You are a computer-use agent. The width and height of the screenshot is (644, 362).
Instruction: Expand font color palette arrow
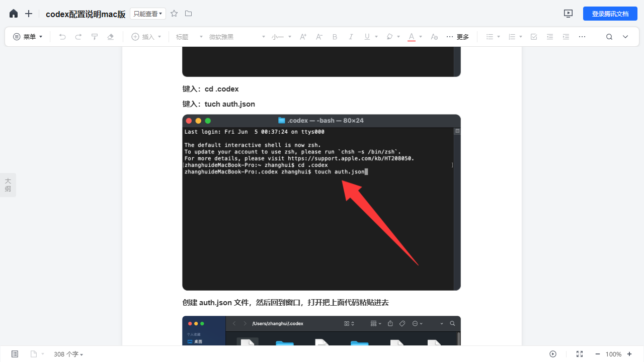click(x=421, y=37)
